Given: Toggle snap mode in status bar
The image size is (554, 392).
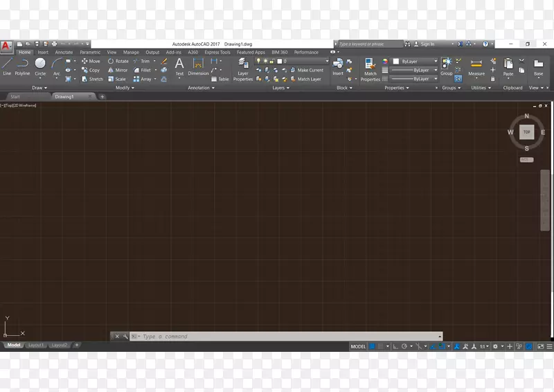Looking at the screenshot, I should click(380, 346).
